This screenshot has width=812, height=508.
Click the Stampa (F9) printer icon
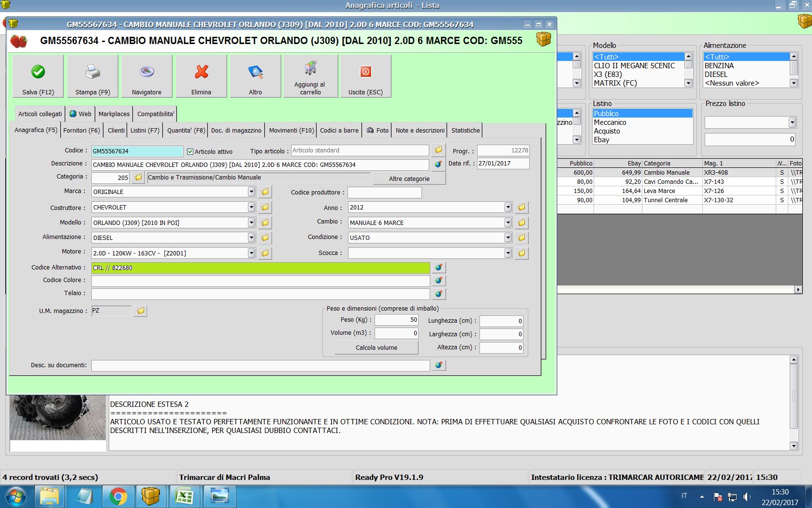(93, 72)
